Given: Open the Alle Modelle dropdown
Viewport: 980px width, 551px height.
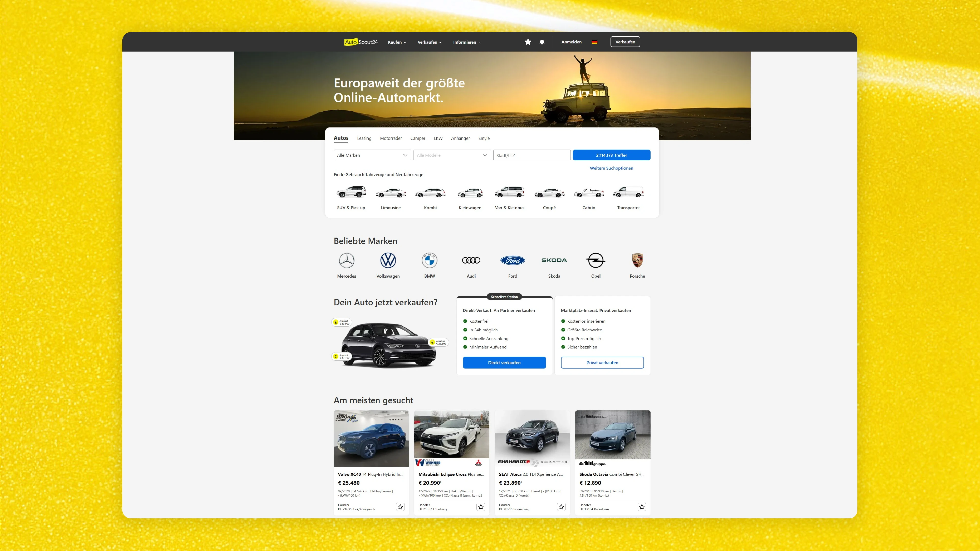Looking at the screenshot, I should (x=452, y=155).
